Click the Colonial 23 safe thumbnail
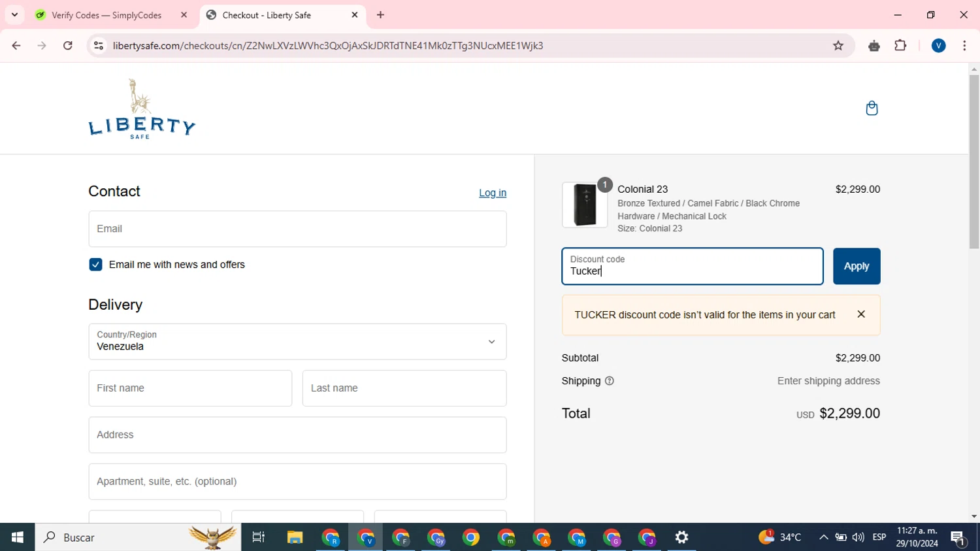This screenshot has height=551, width=980. pos(585,205)
